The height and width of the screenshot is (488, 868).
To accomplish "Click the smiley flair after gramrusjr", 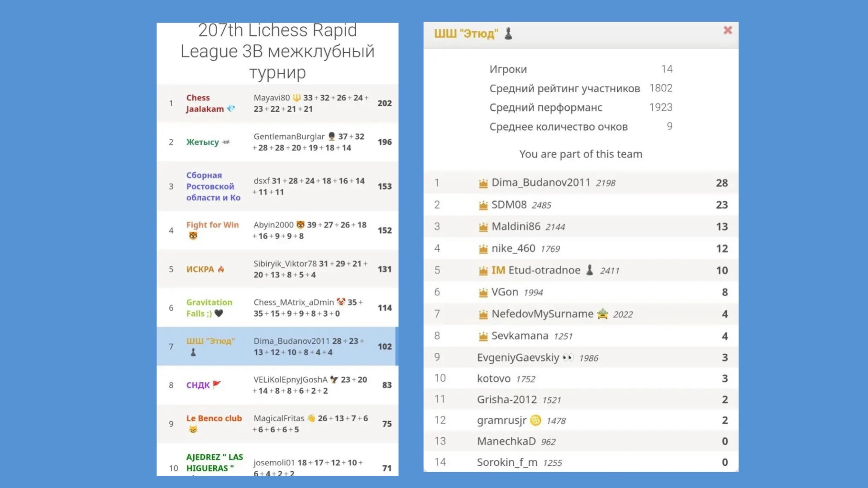I will [535, 420].
